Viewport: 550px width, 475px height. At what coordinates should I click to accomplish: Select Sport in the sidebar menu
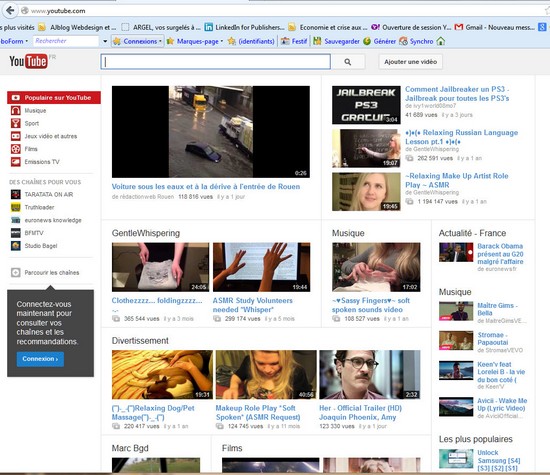pyautogui.click(x=32, y=123)
